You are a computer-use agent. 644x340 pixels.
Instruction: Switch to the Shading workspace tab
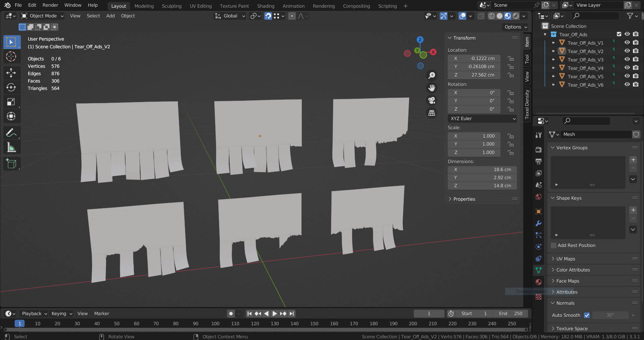[x=265, y=6]
